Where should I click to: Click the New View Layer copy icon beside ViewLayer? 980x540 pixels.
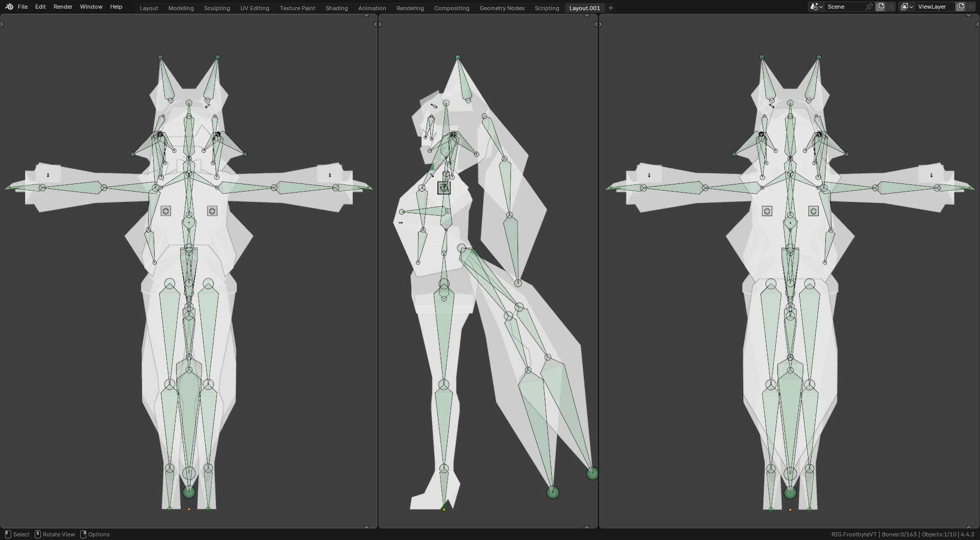point(961,6)
